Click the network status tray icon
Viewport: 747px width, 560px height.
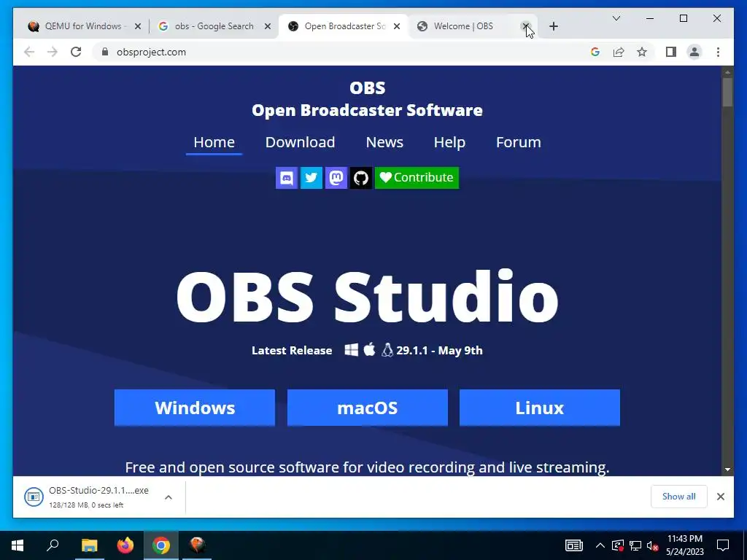[635, 545]
